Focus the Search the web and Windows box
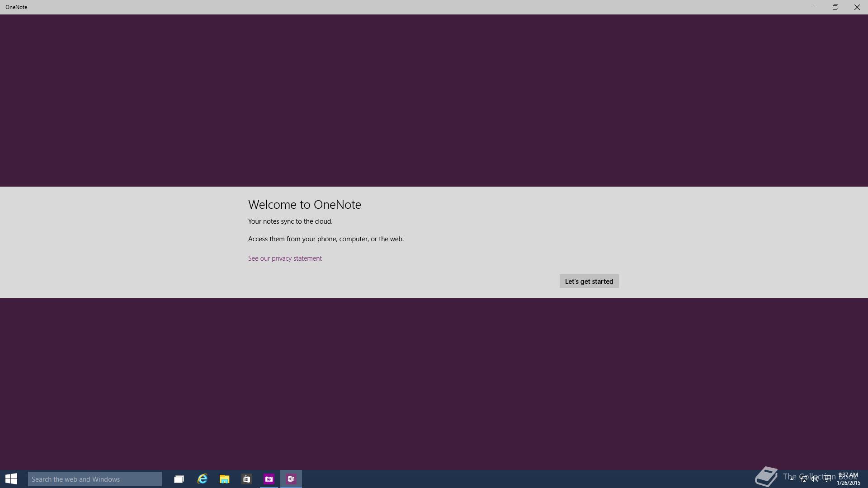Screen dimensions: 868x488 click(95, 479)
